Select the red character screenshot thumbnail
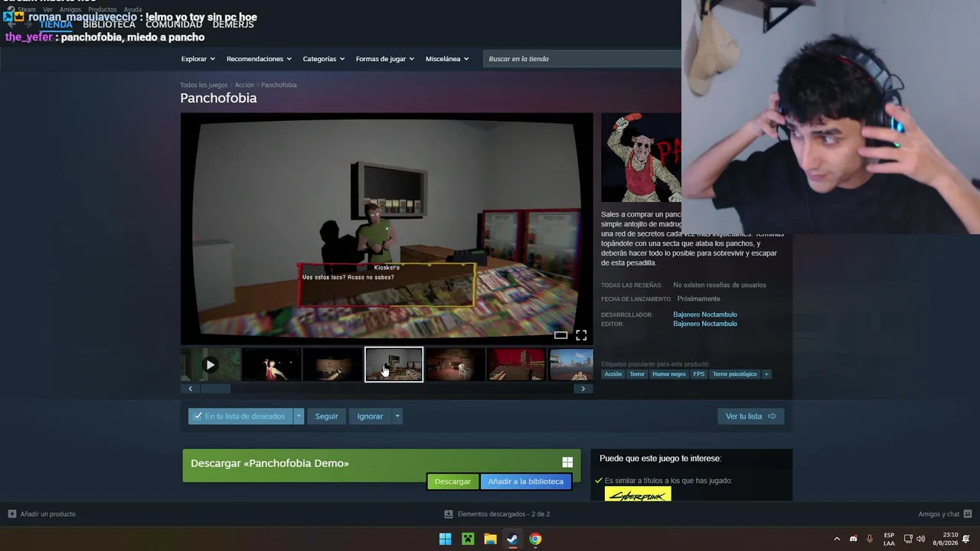Viewport: 980px width, 551px height. [272, 365]
